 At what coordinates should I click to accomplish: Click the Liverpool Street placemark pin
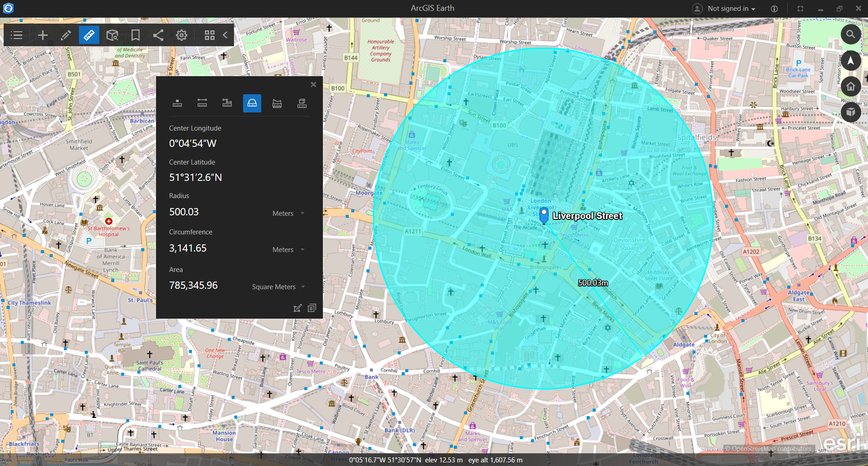tap(544, 216)
